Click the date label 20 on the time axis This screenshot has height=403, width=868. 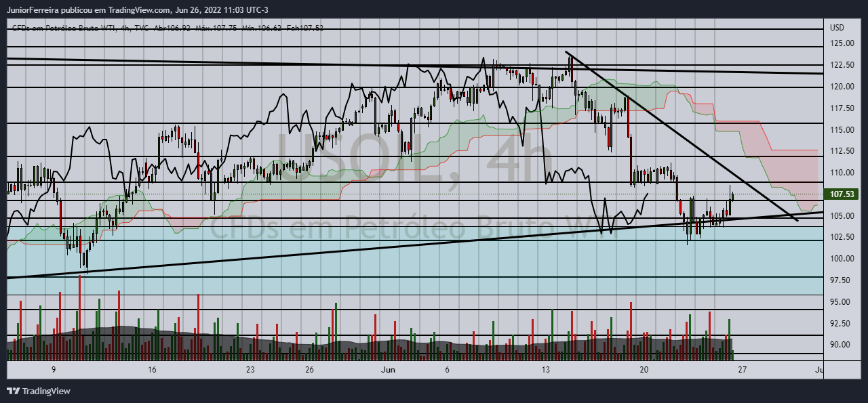point(644,370)
